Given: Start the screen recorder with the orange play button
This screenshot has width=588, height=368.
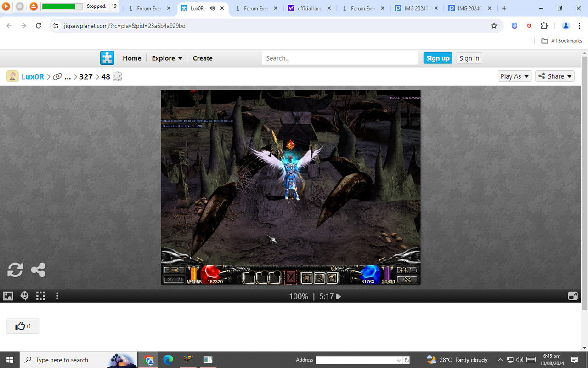Looking at the screenshot, I should coord(6,6).
